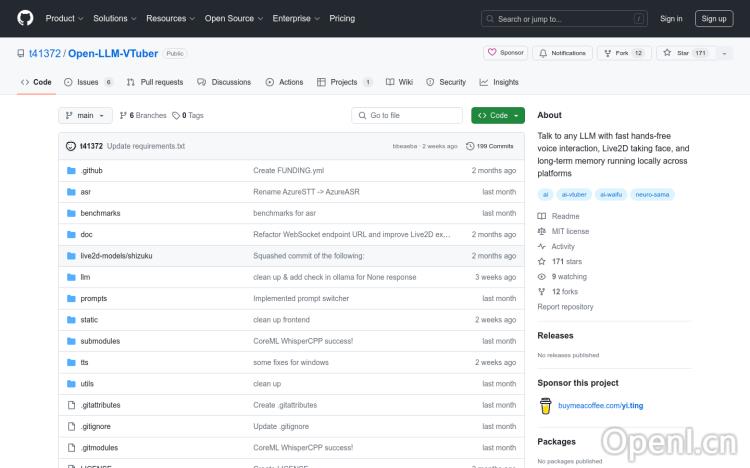Open the Pull requests tab

(x=155, y=82)
